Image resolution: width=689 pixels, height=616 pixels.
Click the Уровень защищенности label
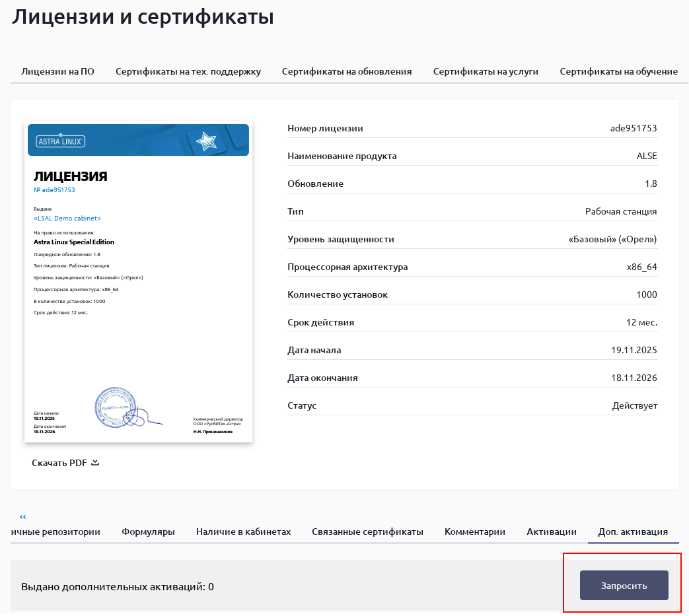341,239
